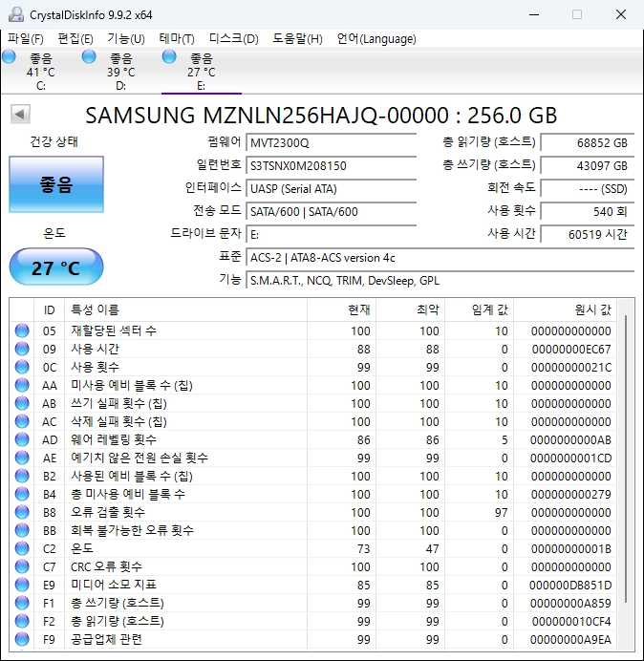This screenshot has height=661, width=644.
Task: Open the 기능(U) menu
Action: pyautogui.click(x=126, y=39)
